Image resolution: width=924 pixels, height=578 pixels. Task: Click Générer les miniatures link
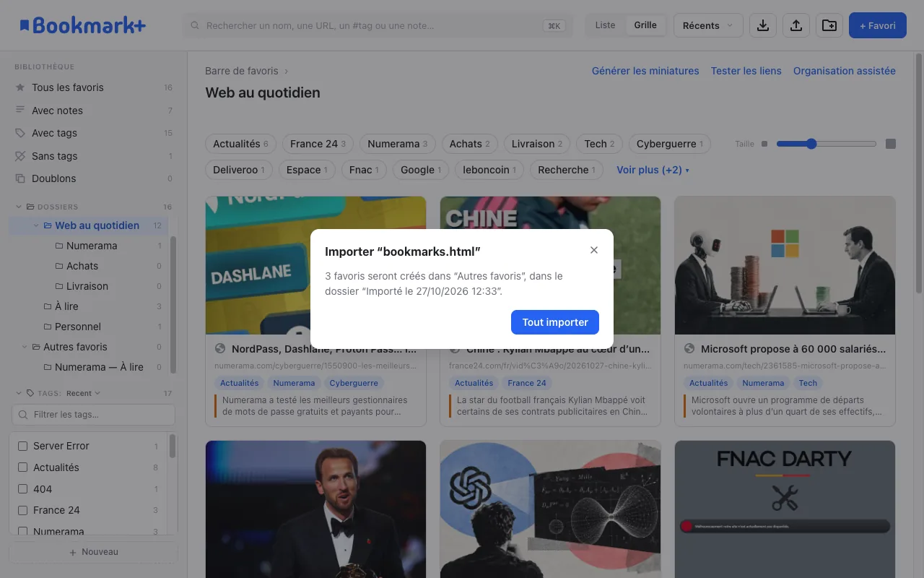(x=645, y=71)
